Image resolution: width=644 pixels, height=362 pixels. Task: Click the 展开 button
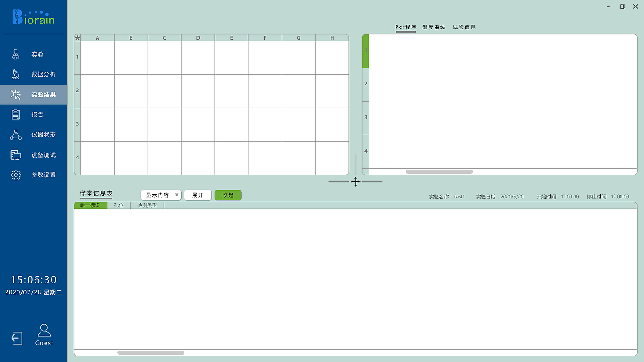pos(198,195)
